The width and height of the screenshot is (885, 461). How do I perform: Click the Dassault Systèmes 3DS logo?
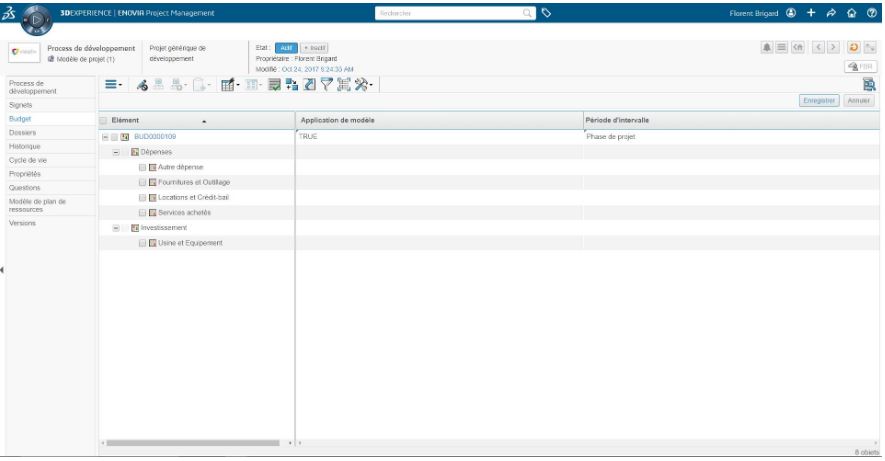pos(8,14)
